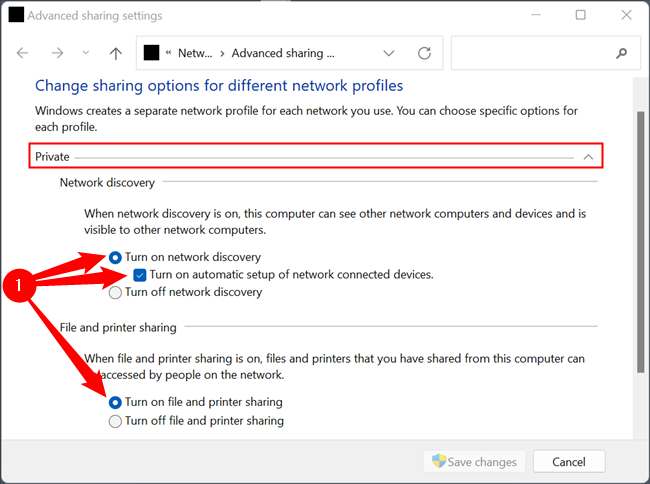The image size is (650, 484).
Task: Select Turn on network discovery
Action: pos(116,257)
